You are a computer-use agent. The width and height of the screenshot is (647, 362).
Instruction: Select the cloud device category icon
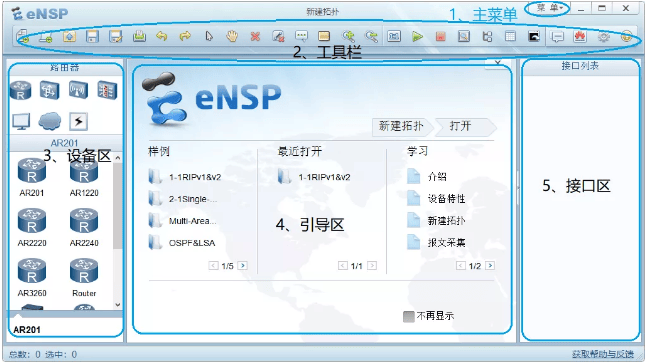50,121
